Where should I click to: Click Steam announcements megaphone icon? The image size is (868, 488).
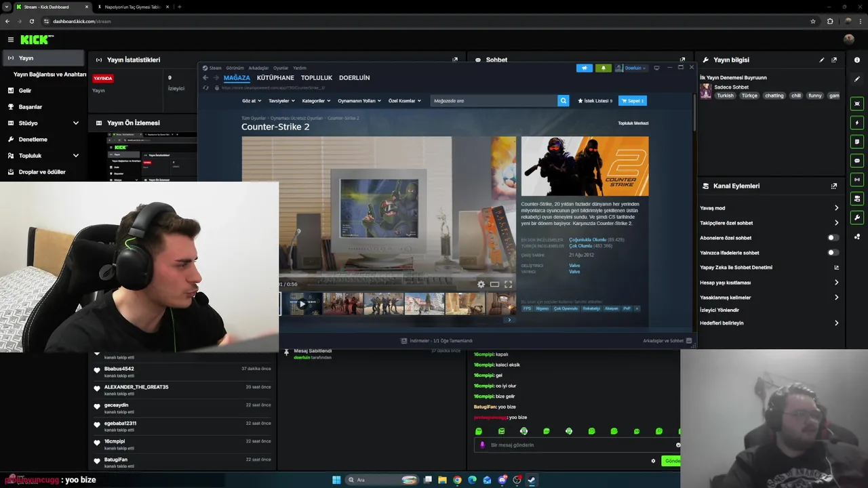coord(584,68)
